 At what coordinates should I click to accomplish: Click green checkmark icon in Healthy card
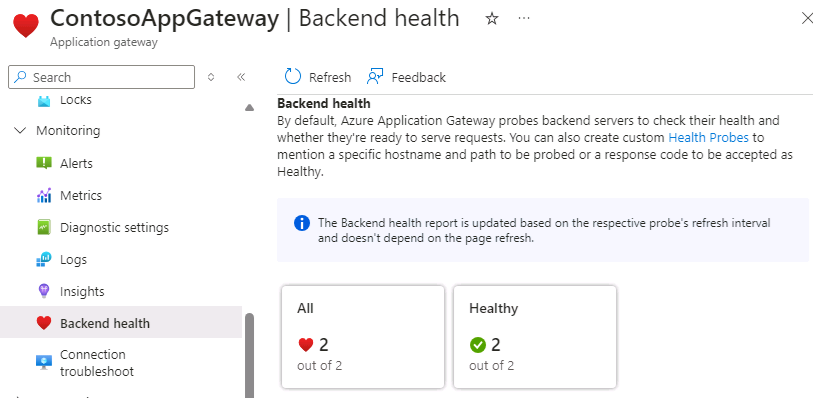coord(478,345)
